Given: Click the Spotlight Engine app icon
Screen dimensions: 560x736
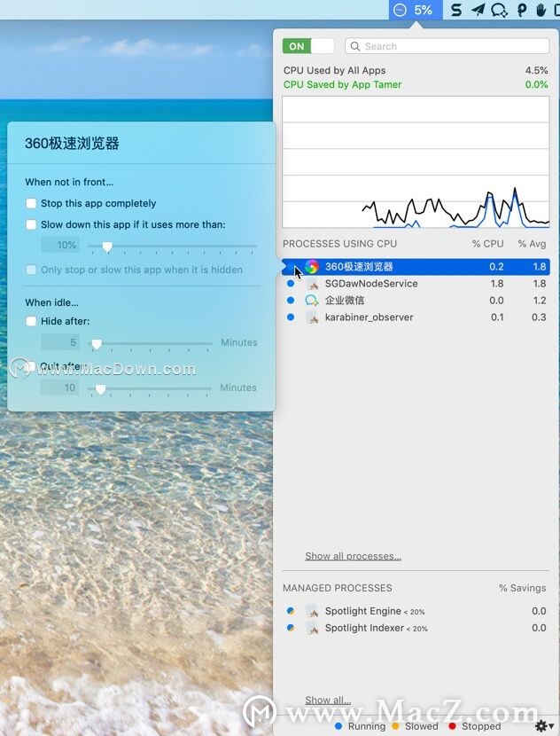Looking at the screenshot, I should 313,611.
